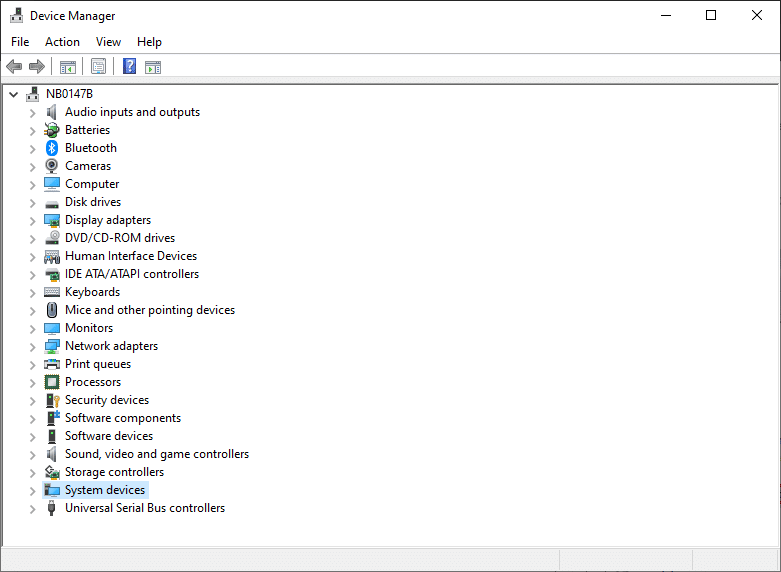The width and height of the screenshot is (781, 572).
Task: Select Mice and other pointing devices
Action: 149,310
